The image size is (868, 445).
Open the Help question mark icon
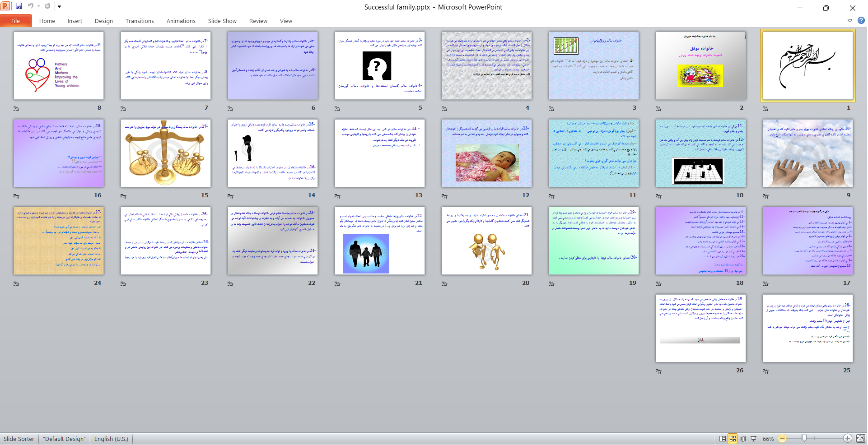(861, 21)
